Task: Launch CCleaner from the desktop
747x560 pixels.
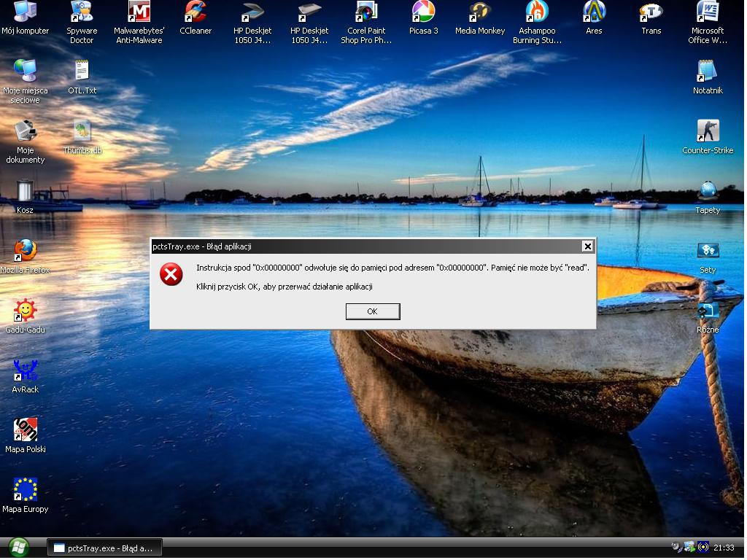Action: (x=196, y=12)
